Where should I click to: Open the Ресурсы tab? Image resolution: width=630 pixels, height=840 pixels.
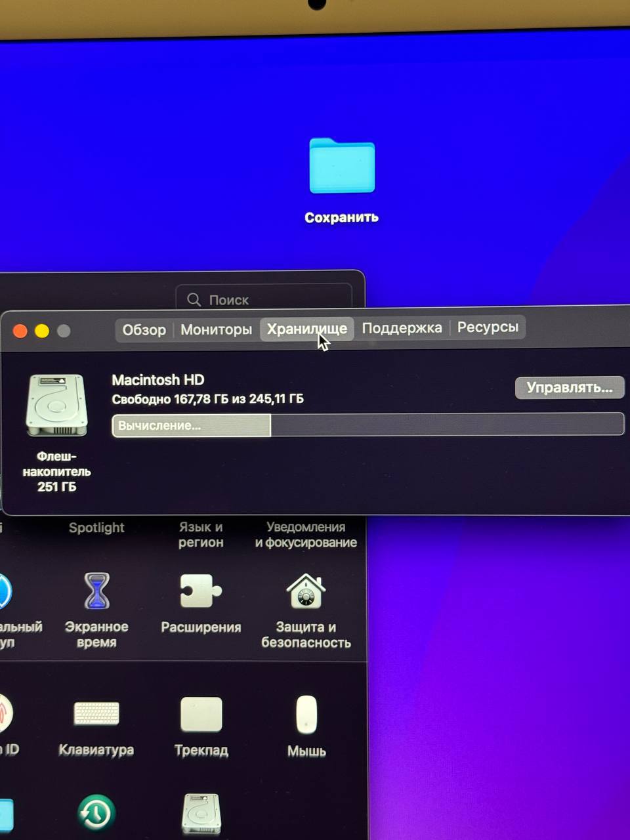tap(488, 327)
